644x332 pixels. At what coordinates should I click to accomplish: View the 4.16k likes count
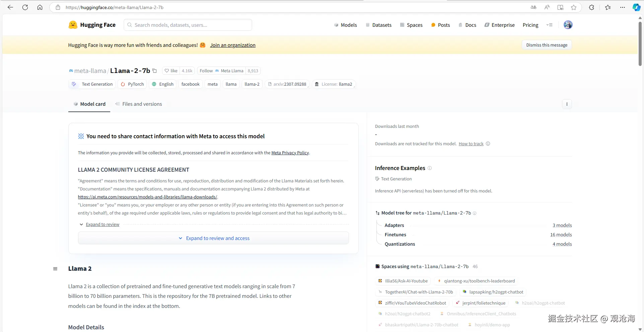(x=187, y=71)
